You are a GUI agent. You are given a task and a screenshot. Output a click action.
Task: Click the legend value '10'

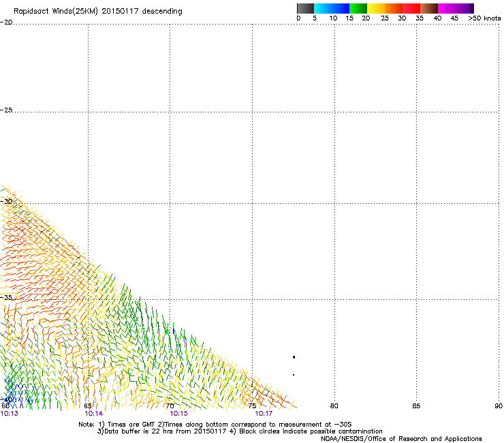point(333,18)
